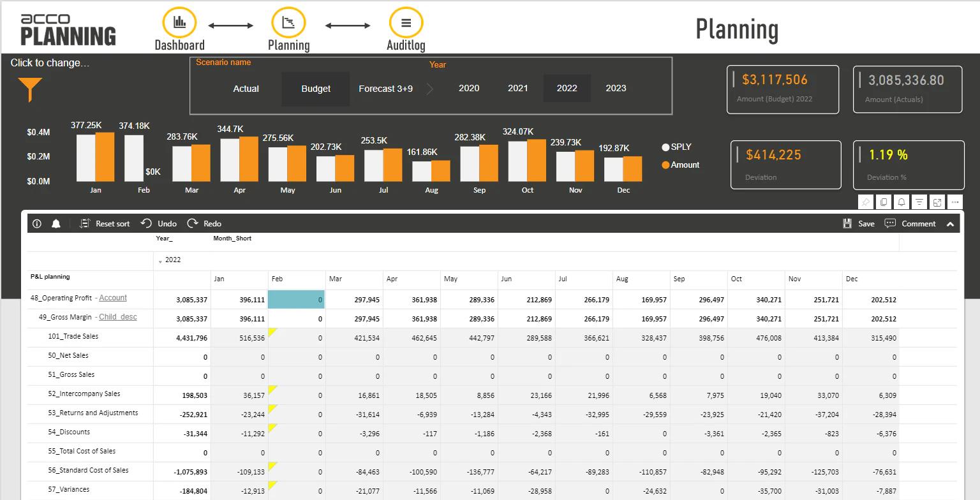This screenshot has width=980, height=500.
Task: Pin the visual using the pin icon
Action: (x=866, y=202)
